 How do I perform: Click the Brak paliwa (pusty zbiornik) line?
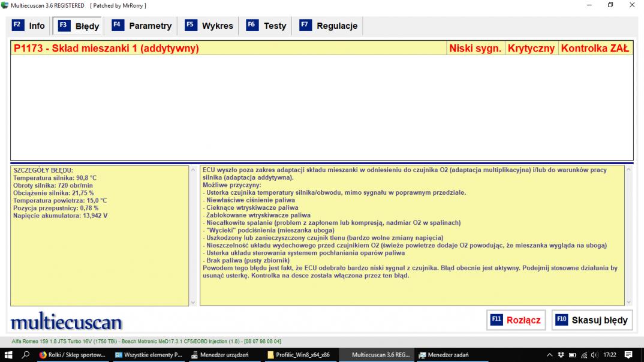coord(246,260)
